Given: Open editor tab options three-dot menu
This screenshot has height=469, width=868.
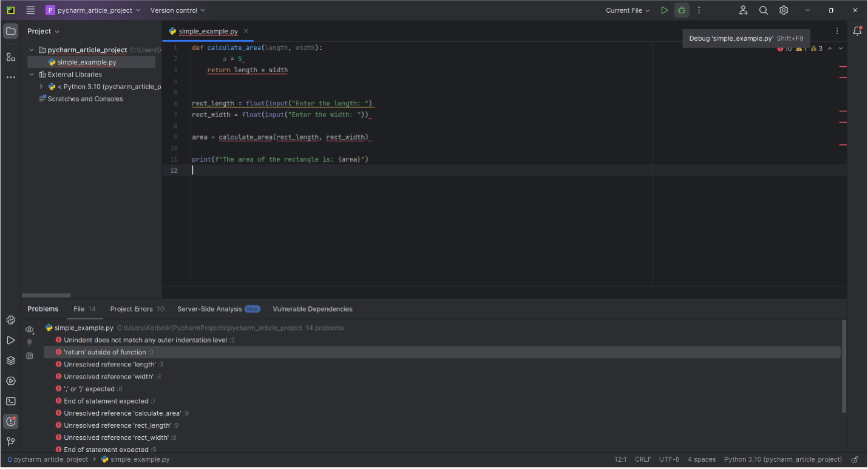Looking at the screenshot, I should coord(837,31).
